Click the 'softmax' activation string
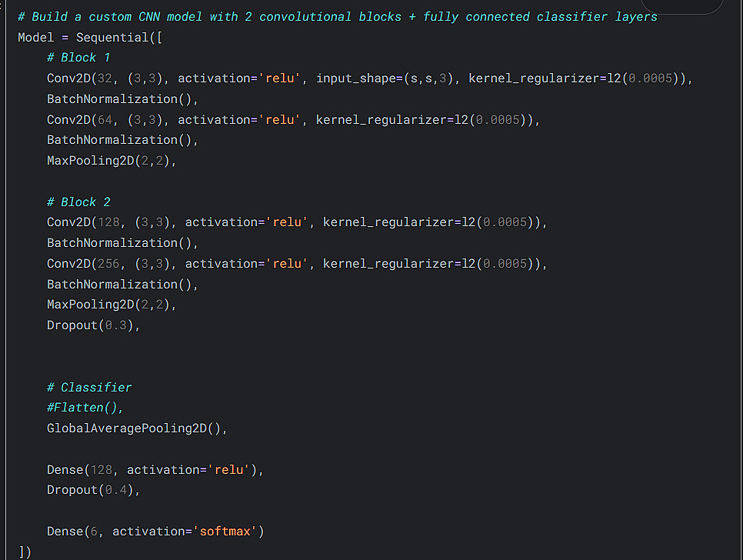 pos(226,531)
